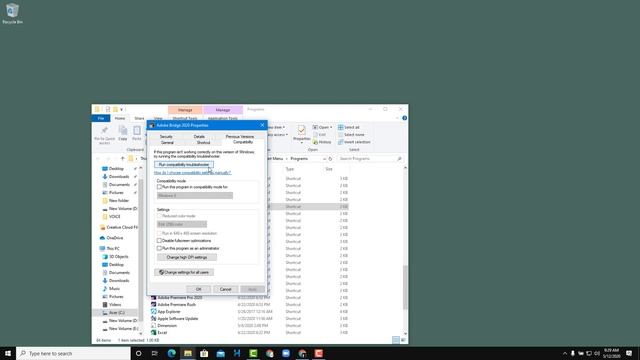
Task: Open Microsoft Edge from taskbar
Action: point(171,353)
